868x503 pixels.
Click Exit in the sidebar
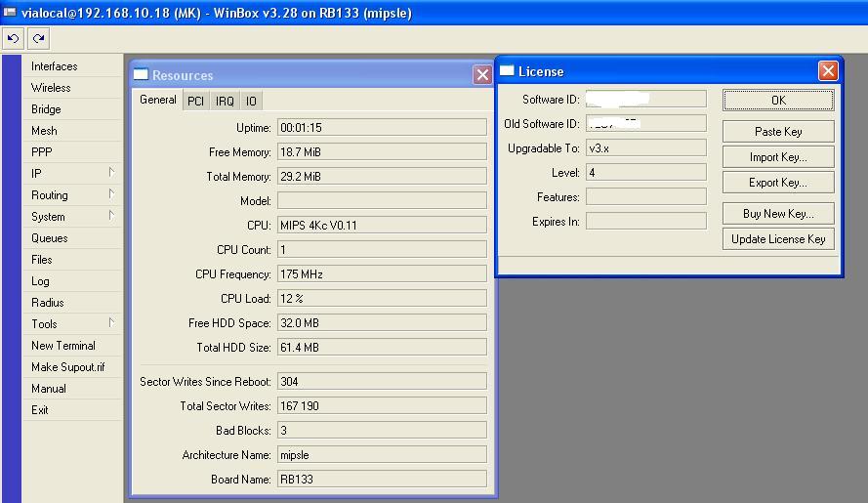72,410
